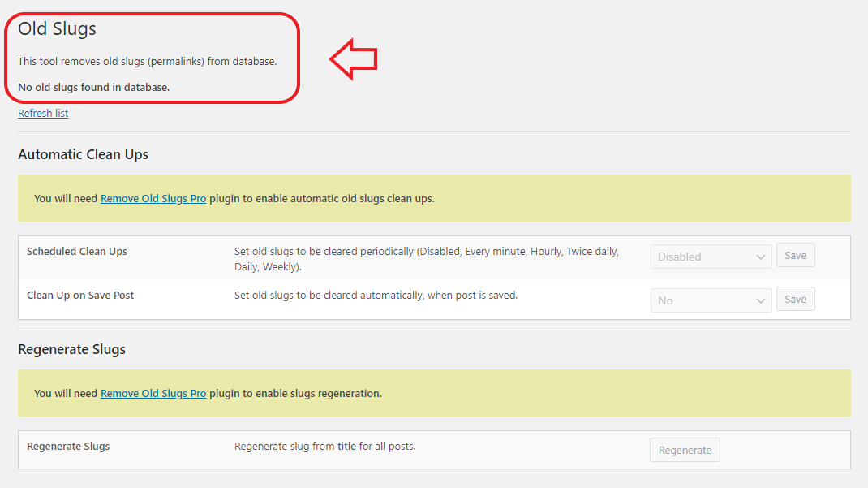This screenshot has height=488, width=868.
Task: Click the Regenerate Slugs row label in table
Action: pos(68,447)
